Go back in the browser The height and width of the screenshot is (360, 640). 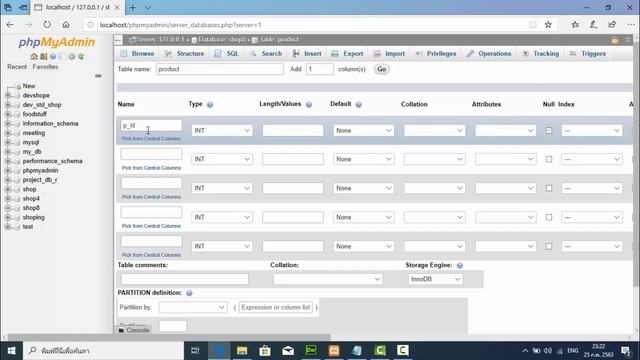coord(10,25)
